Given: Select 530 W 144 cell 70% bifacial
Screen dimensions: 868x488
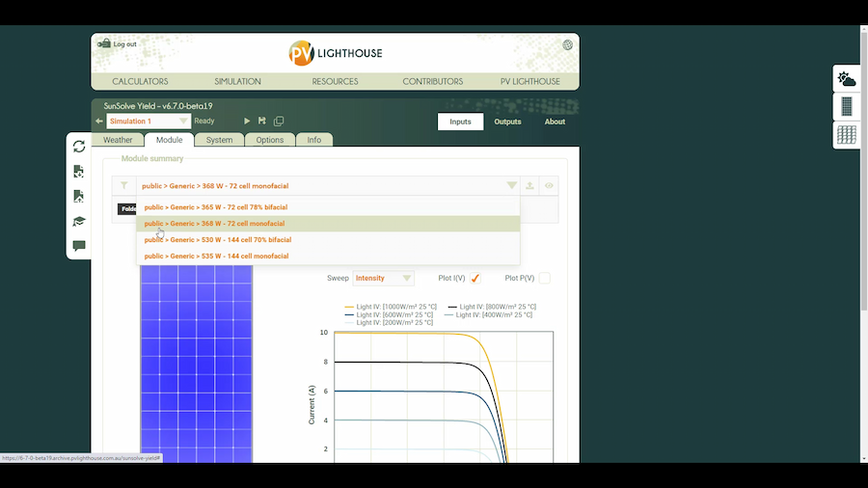Looking at the screenshot, I should pos(328,239).
